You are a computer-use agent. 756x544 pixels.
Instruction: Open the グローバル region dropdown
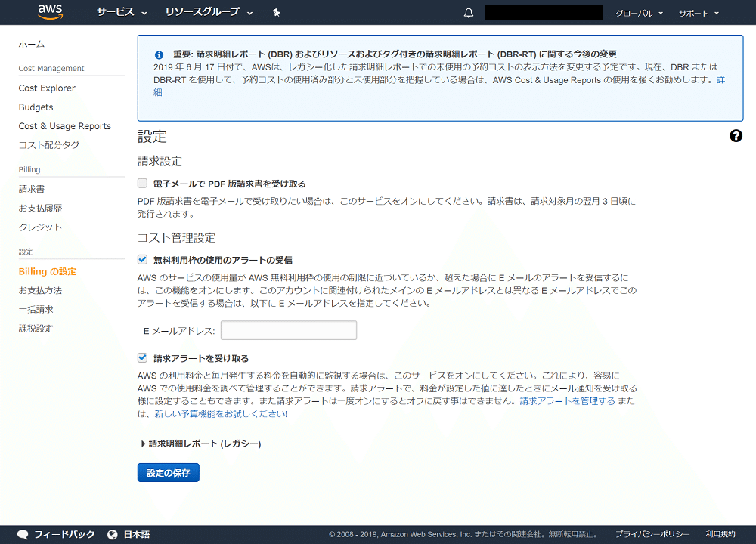click(639, 13)
